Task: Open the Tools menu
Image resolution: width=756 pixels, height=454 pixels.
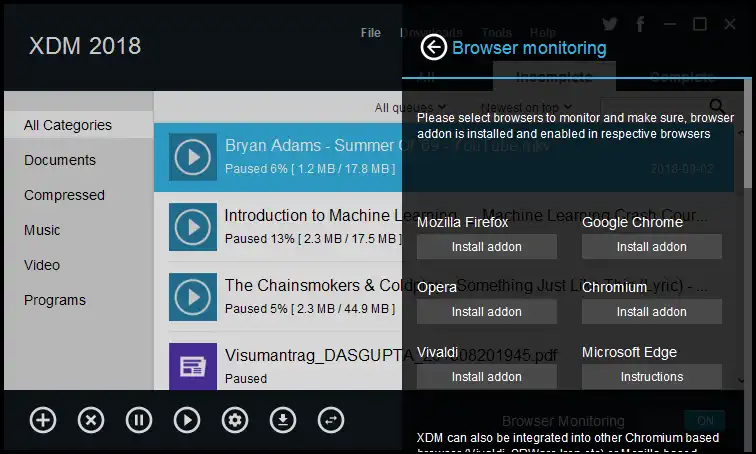Action: 496,33
